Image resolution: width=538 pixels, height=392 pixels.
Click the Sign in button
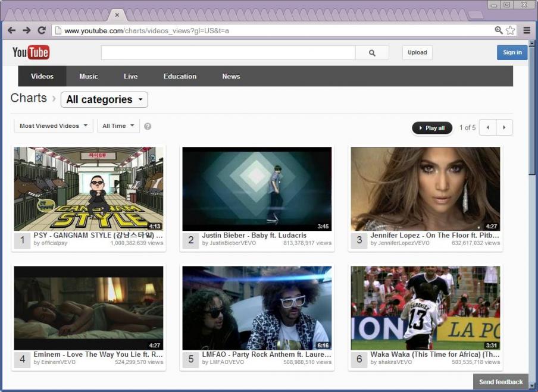pyautogui.click(x=512, y=52)
